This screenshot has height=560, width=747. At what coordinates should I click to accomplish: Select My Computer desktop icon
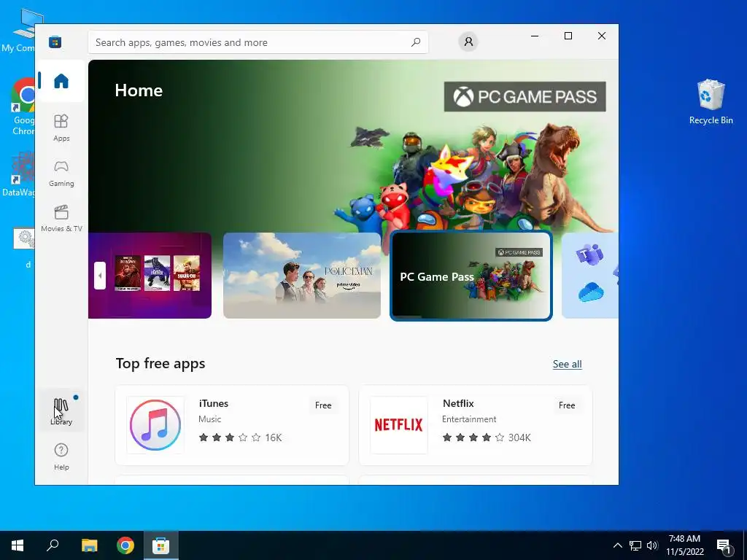[19, 29]
